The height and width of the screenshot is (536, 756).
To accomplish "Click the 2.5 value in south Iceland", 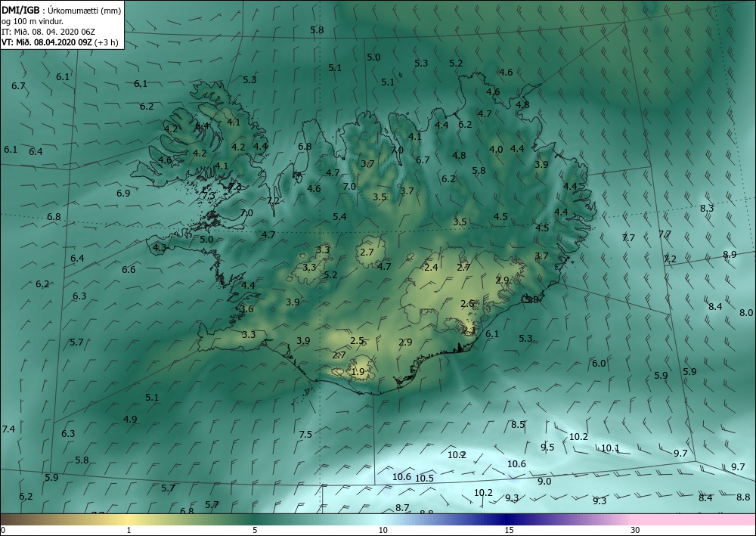I will (x=357, y=341).
